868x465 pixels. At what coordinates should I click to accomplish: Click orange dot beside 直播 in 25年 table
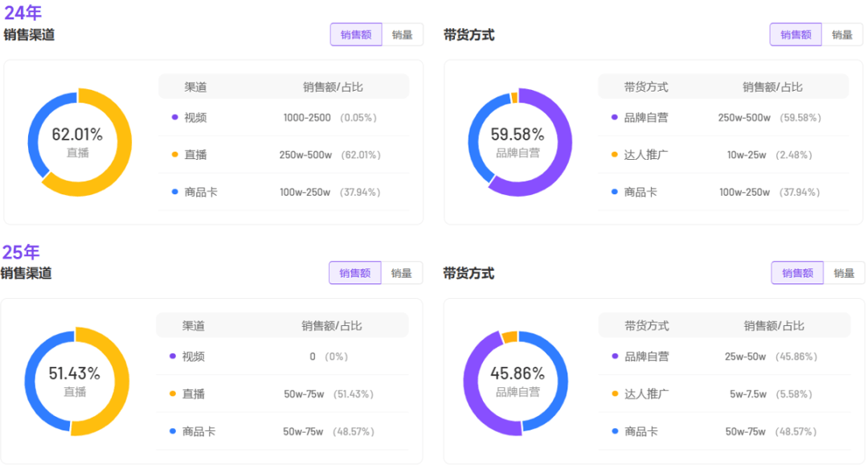[173, 394]
